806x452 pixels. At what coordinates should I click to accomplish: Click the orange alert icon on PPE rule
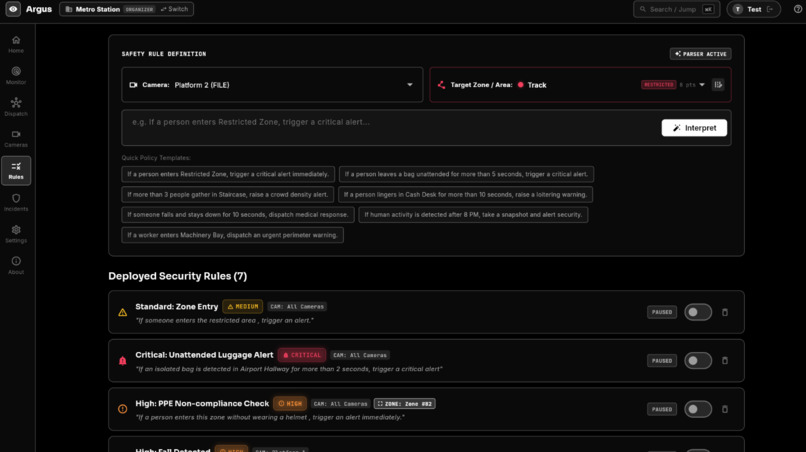(122, 409)
